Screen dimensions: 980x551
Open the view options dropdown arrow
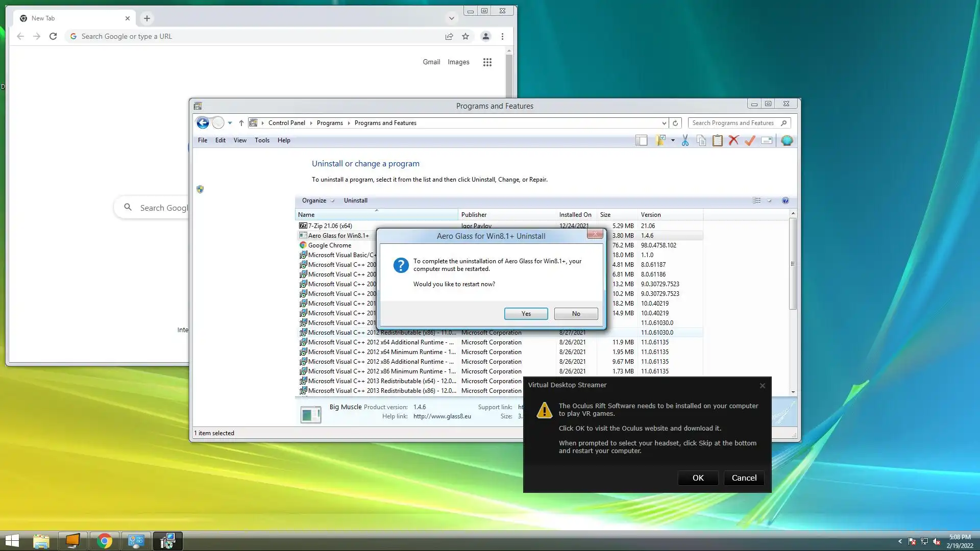[769, 201]
